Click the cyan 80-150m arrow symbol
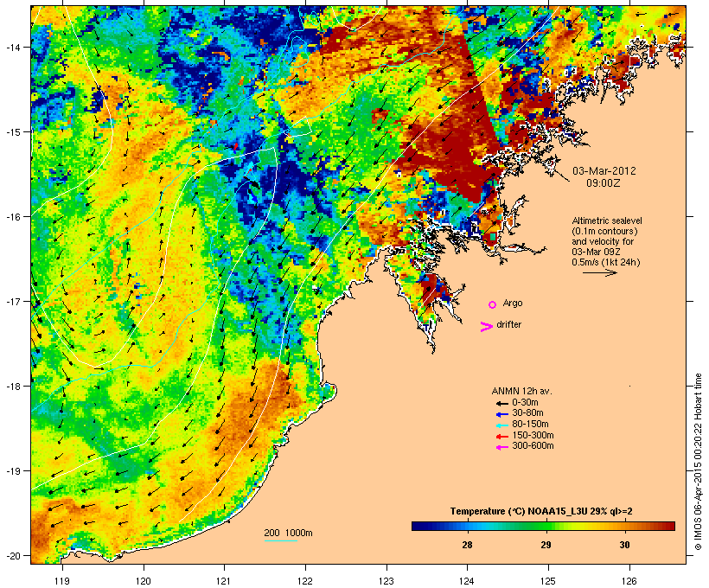This screenshot has height=588, width=709. pos(501,425)
